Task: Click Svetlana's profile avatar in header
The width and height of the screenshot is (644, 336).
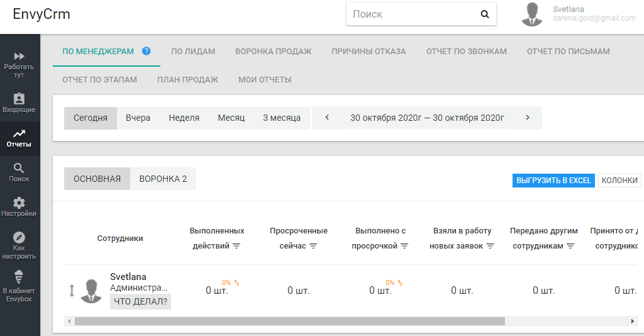Action: coord(532,14)
